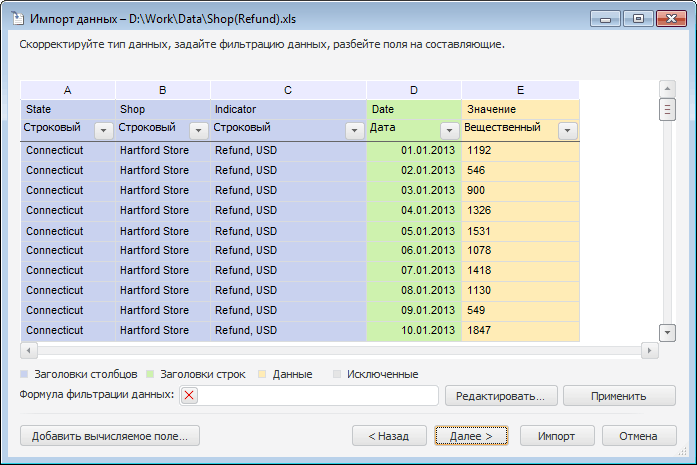Screen dimensions: 697x465
Task: Click Hartford Store in the 04.01.2013 row
Action: click(x=163, y=211)
